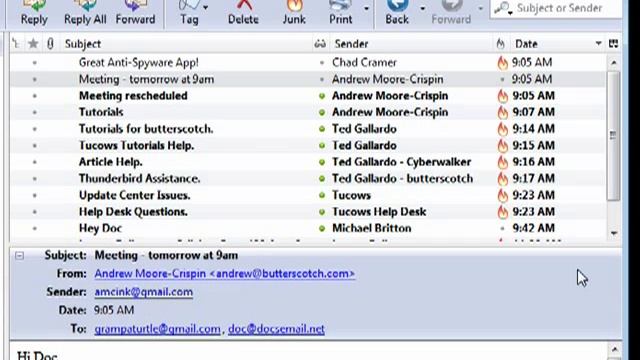Viewport: 640px width, 360px height.
Task: Click sender Tucows Help Desk in list
Action: pos(379,212)
